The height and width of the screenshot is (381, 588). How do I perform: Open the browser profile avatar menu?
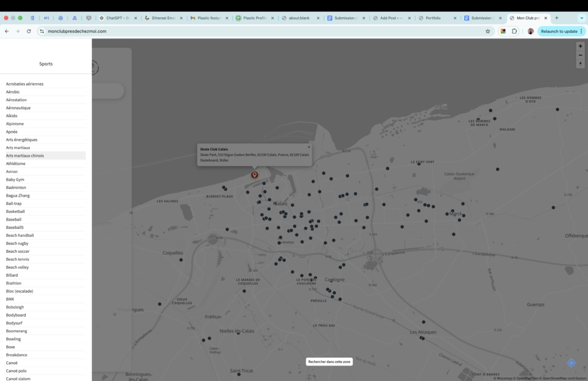[529, 31]
